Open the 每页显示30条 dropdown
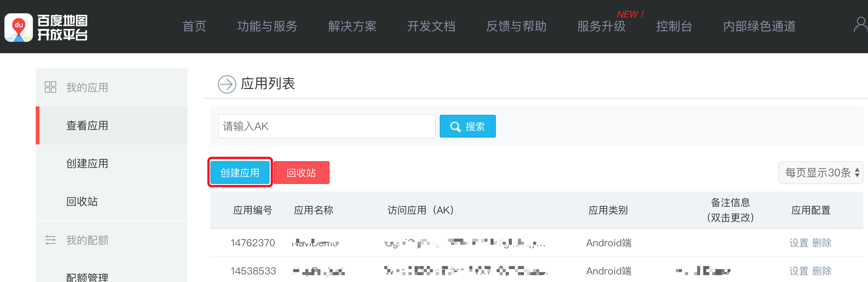 (x=821, y=173)
